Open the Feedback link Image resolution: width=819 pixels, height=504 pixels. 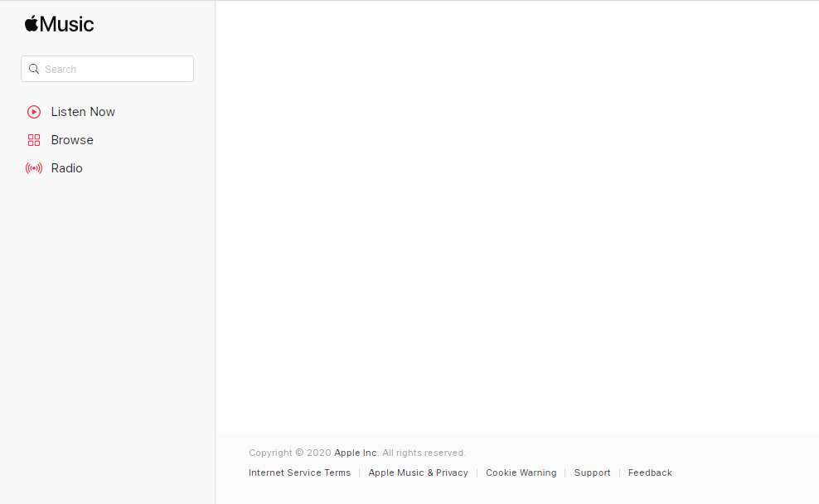(650, 472)
